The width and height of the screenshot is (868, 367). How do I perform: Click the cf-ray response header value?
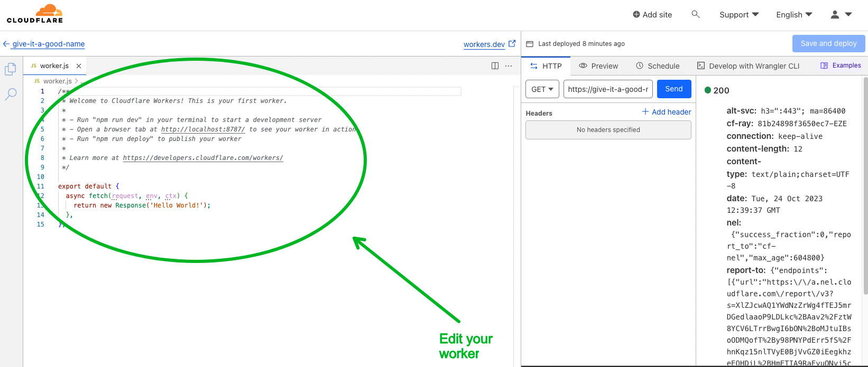coord(802,124)
